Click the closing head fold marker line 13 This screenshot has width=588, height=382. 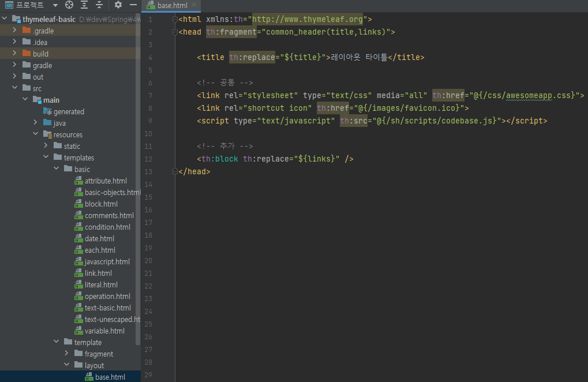pyautogui.click(x=175, y=171)
